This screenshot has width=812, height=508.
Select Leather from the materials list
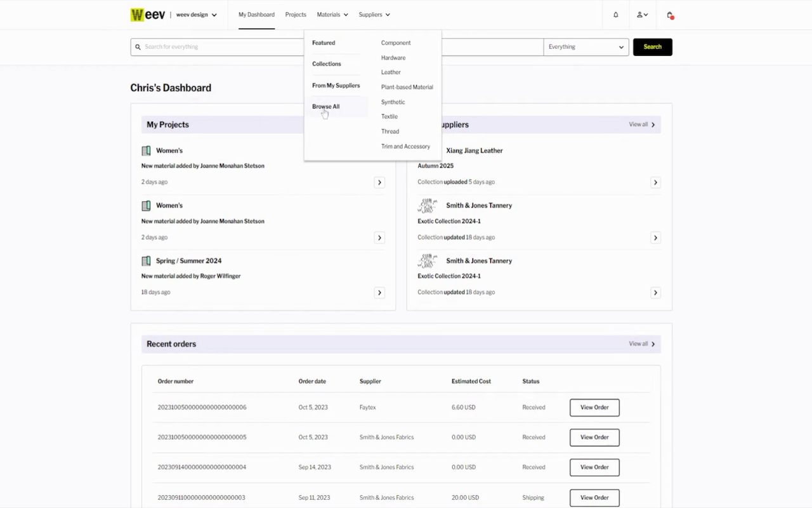click(391, 72)
